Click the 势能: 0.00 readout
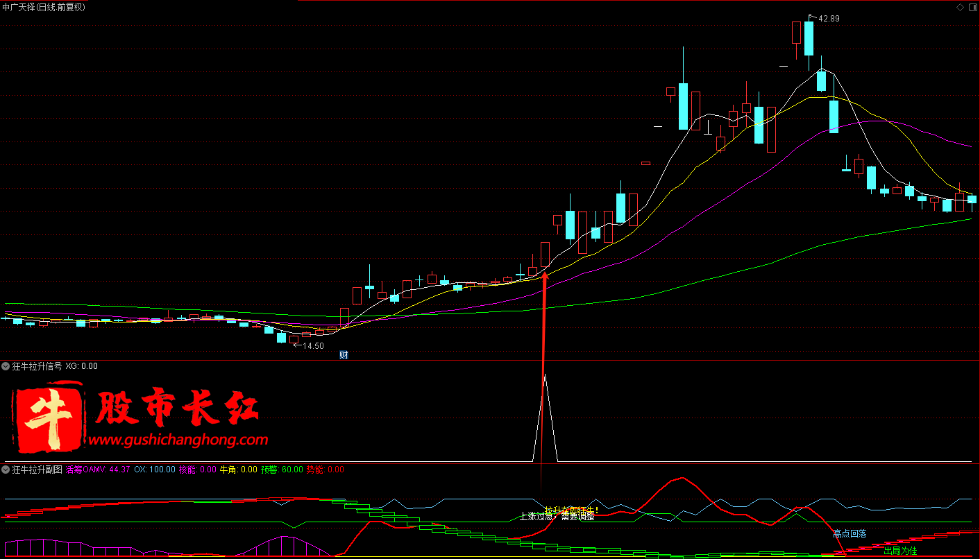Image resolution: width=980 pixels, height=559 pixels. point(326,470)
